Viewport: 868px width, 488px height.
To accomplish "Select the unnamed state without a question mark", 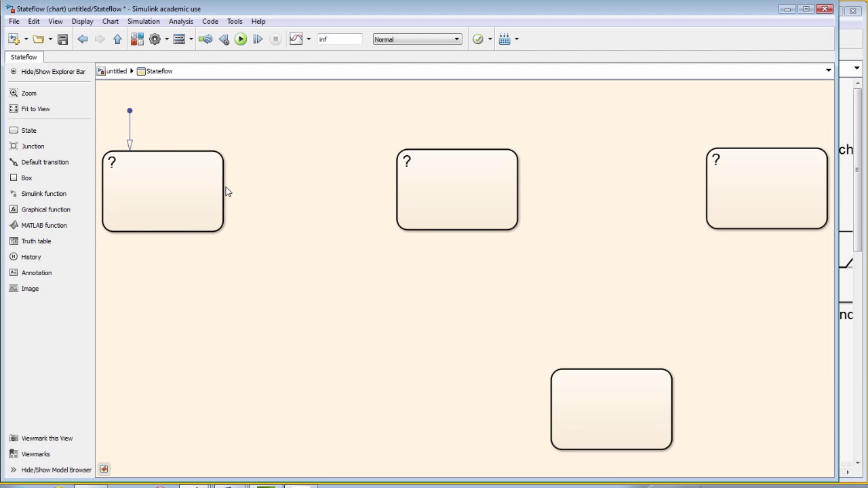I will tap(612, 409).
